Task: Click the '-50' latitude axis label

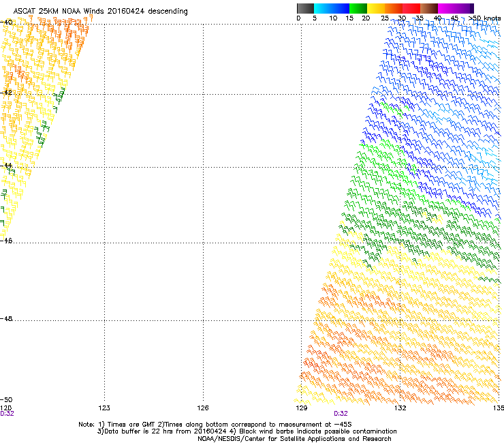Action: (6, 400)
